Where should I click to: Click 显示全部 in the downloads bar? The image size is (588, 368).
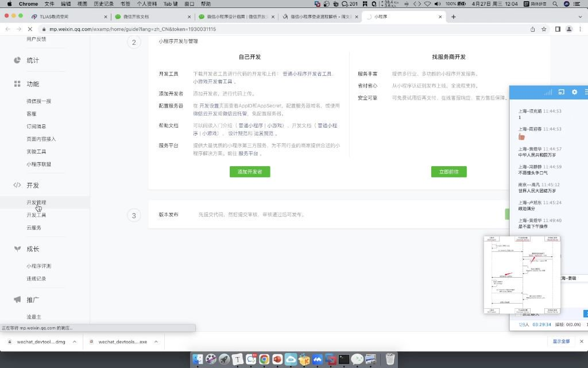561,342
